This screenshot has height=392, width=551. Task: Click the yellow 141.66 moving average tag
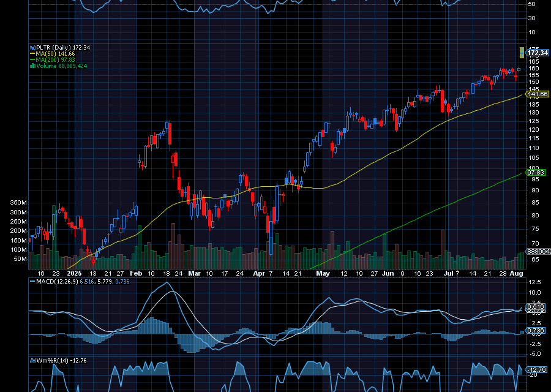click(538, 94)
